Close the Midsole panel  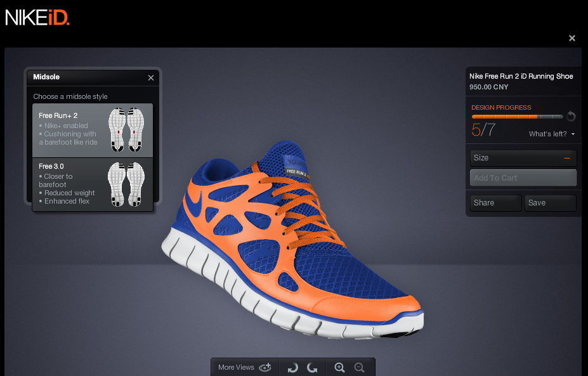[151, 77]
